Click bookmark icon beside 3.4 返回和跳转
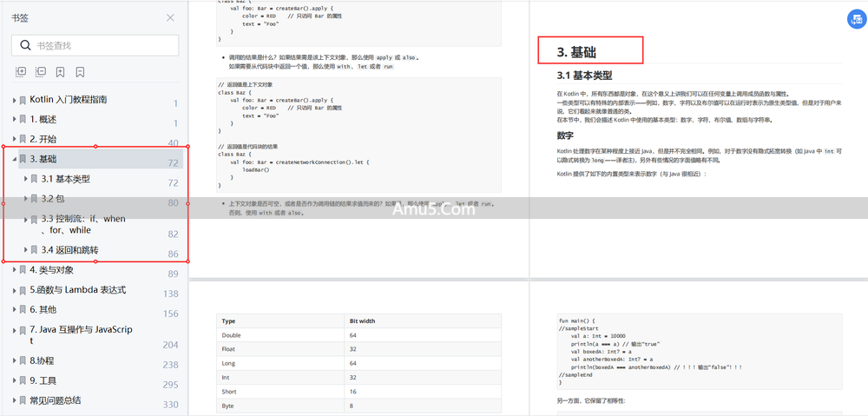The image size is (868, 416). click(35, 250)
